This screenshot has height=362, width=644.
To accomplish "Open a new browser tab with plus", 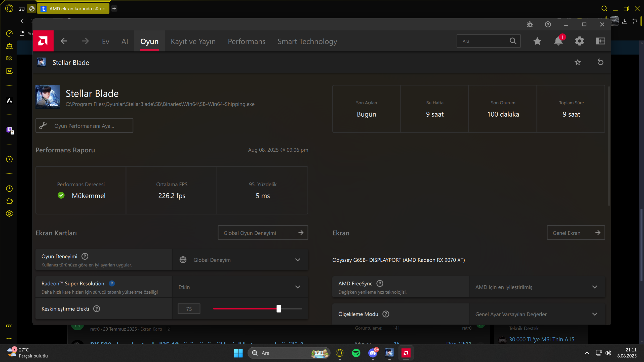I will click(114, 9).
